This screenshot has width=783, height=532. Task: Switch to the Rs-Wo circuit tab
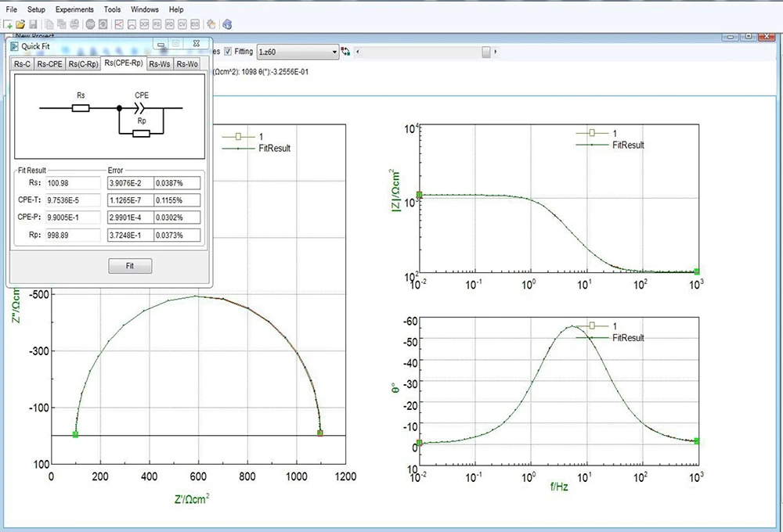point(186,63)
